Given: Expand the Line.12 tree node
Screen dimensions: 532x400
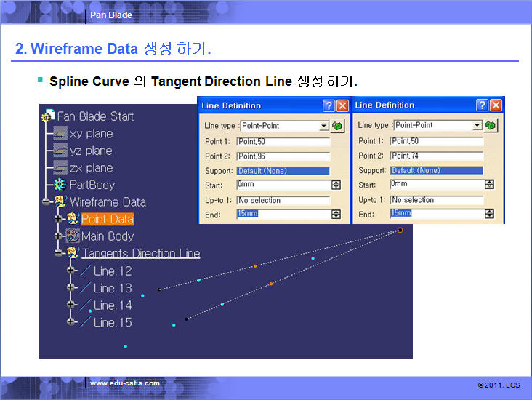Looking at the screenshot, I should [70, 271].
